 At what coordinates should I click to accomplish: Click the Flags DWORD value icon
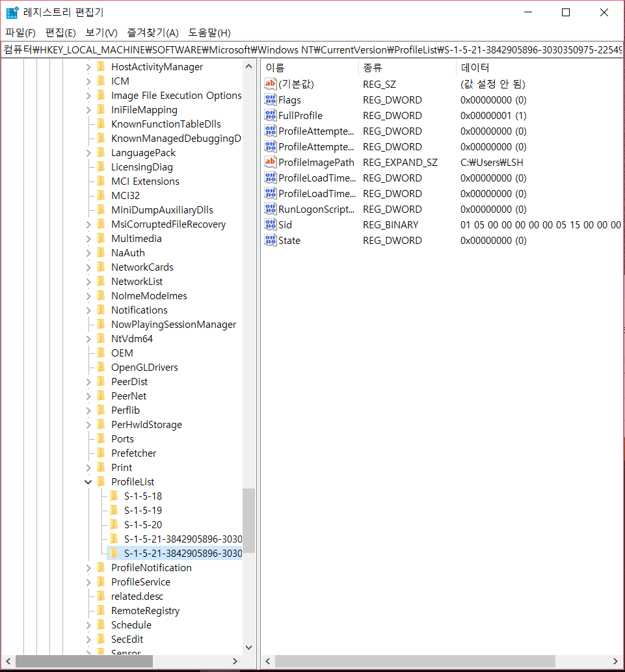tap(271, 100)
